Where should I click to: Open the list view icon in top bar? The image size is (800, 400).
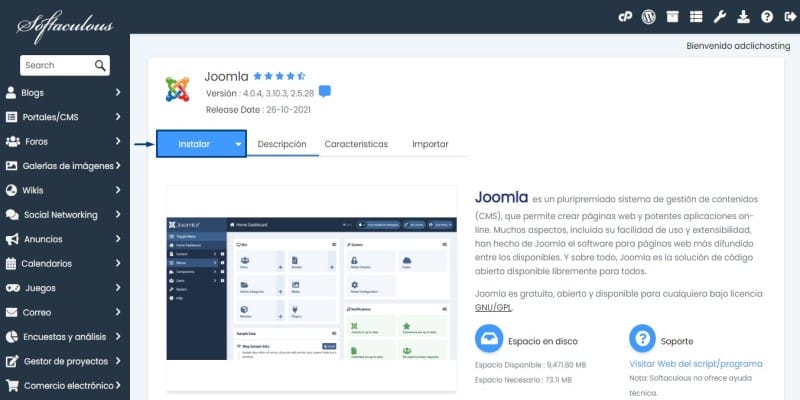pos(696,17)
